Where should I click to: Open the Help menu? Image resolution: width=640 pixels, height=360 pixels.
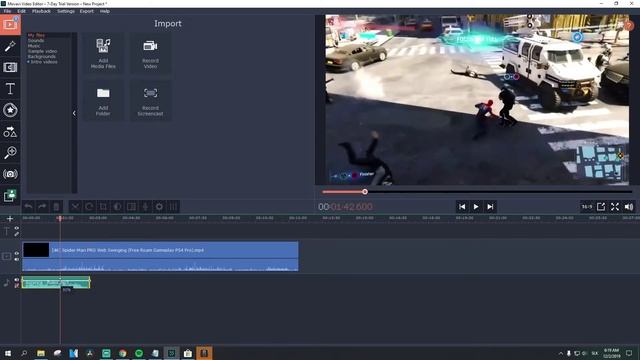(104, 11)
